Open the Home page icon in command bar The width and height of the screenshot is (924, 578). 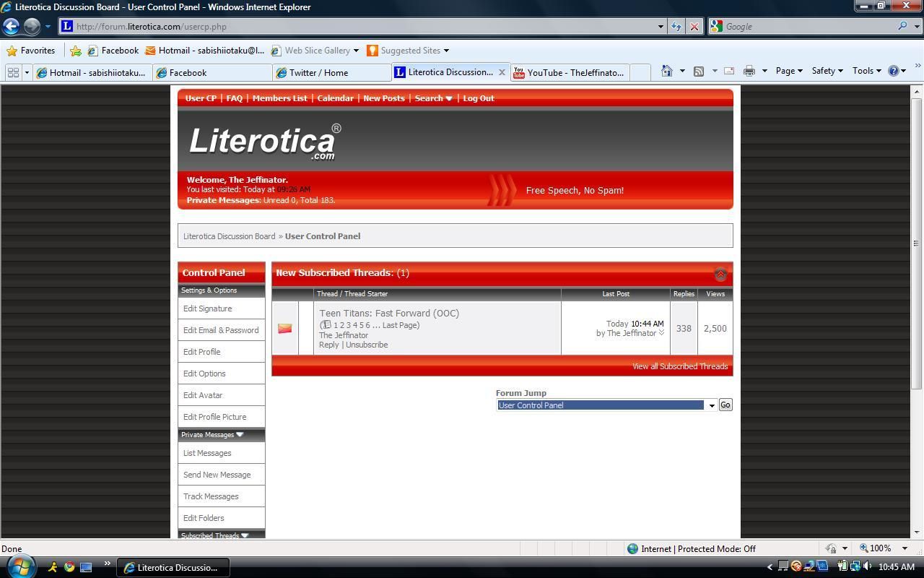pos(667,71)
